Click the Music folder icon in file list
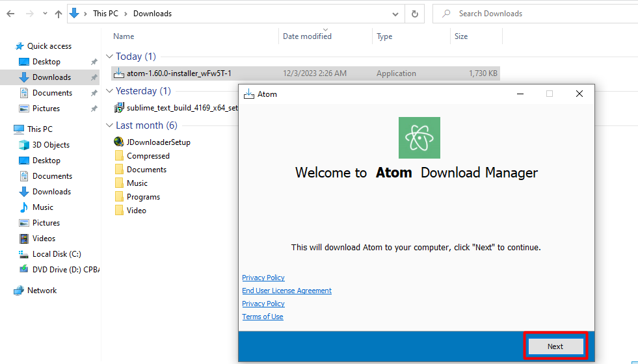This screenshot has width=638, height=364. coord(119,183)
